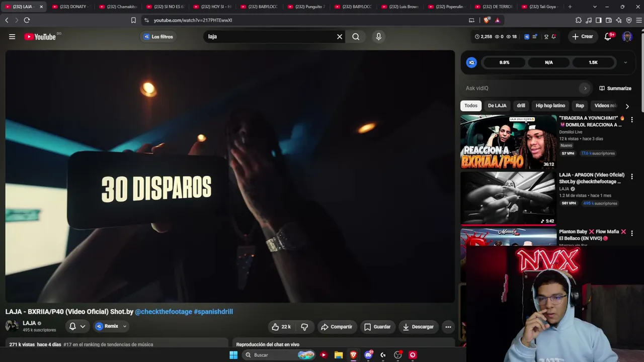Click the vidIQ trophy icon in header

546,37
